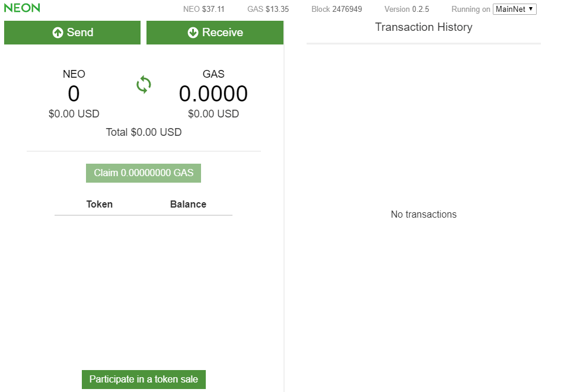The width and height of the screenshot is (561, 392).
Task: Click the Transaction History heading
Action: (423, 27)
